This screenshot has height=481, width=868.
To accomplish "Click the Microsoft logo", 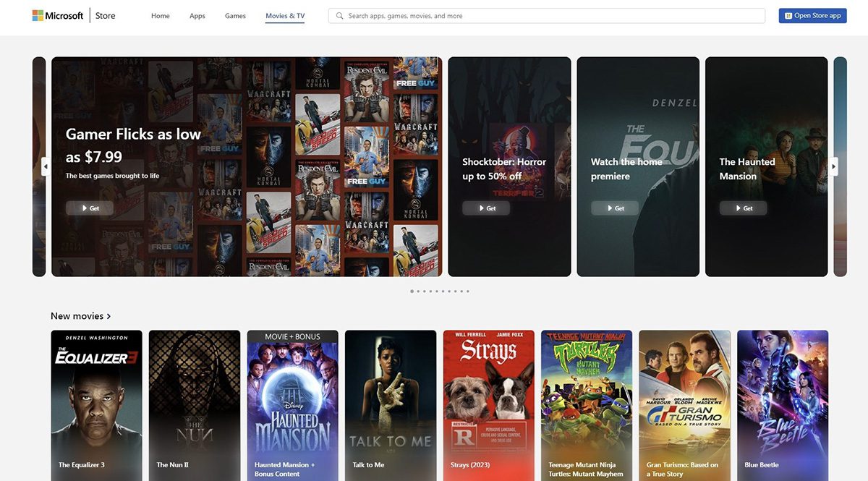I will pos(58,15).
